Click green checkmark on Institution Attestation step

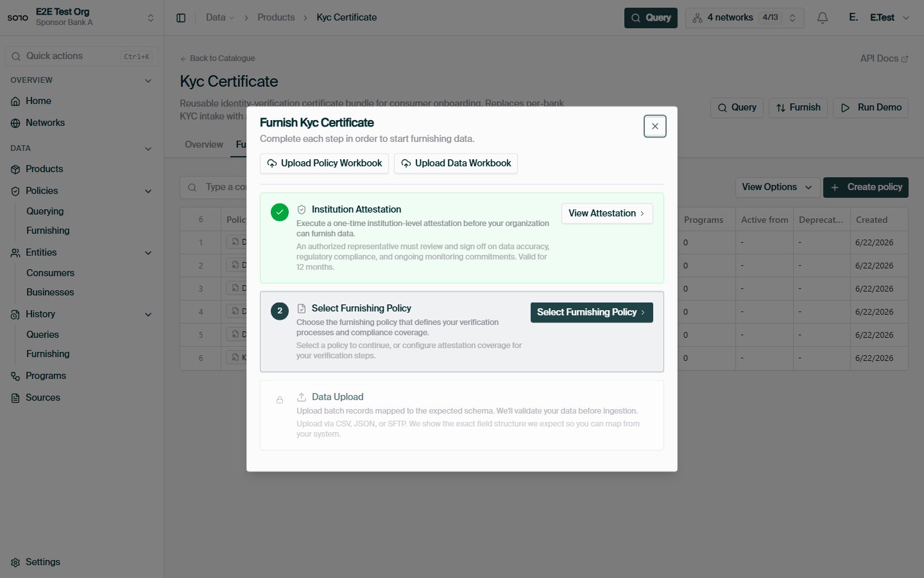tap(280, 212)
